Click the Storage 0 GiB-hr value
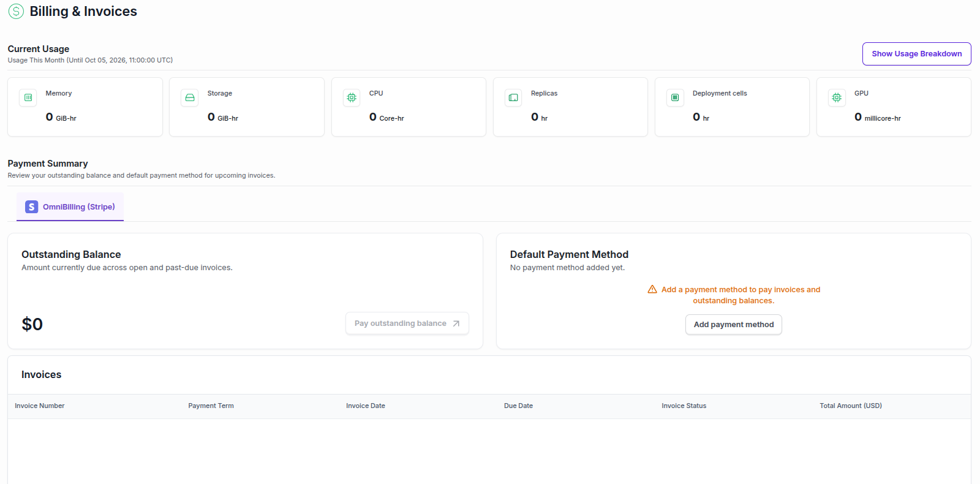The width and height of the screenshot is (980, 484). (223, 117)
